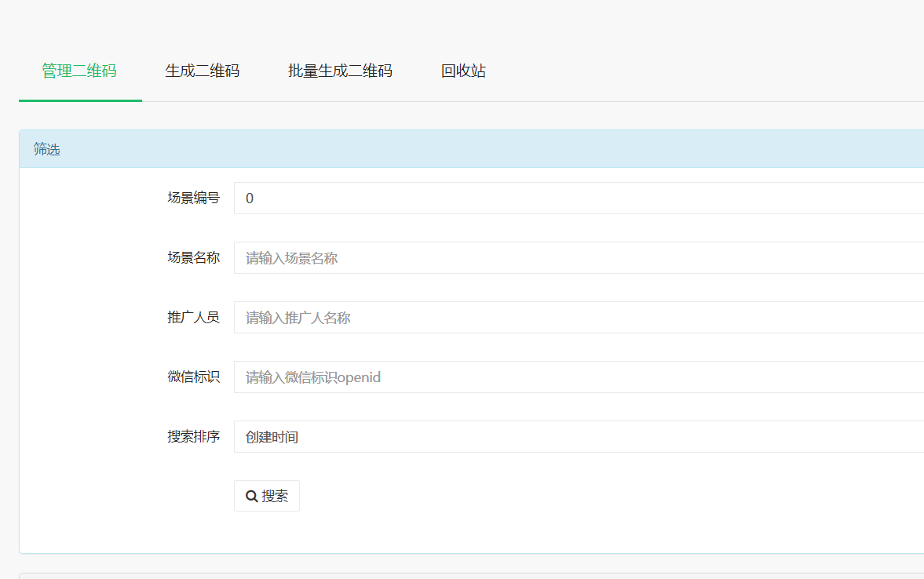Click blank space right of the 搜索 button

pos(550,497)
